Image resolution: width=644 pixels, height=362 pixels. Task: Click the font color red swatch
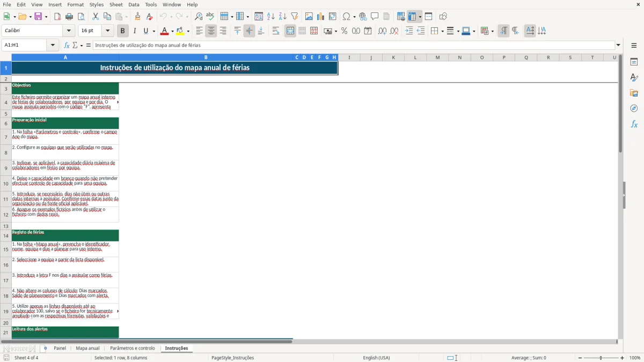(x=165, y=31)
